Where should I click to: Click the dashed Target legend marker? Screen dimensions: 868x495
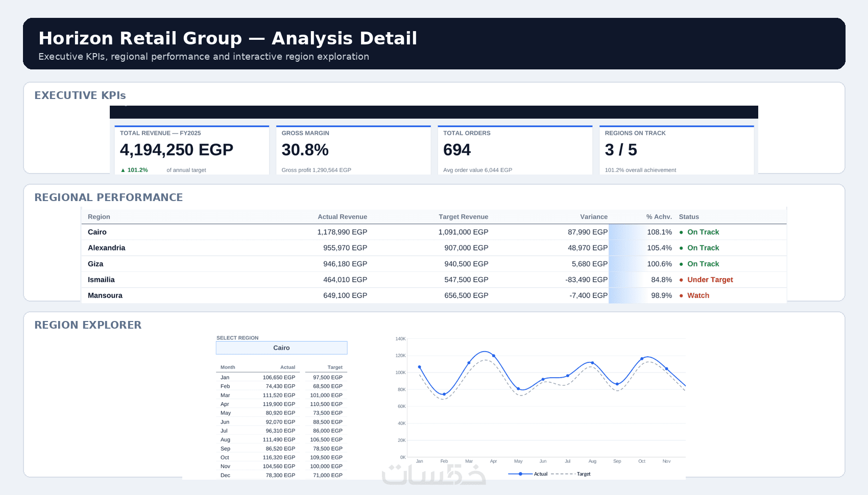click(x=563, y=474)
